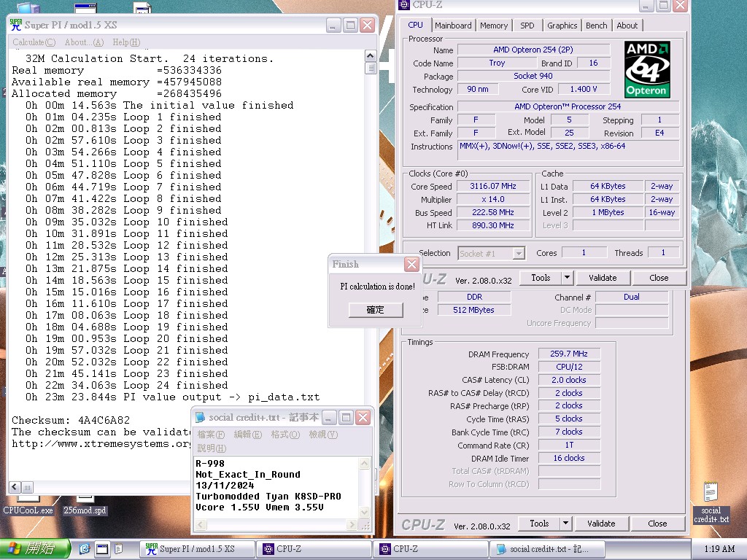Select the About tab in CPU-Z

(627, 26)
